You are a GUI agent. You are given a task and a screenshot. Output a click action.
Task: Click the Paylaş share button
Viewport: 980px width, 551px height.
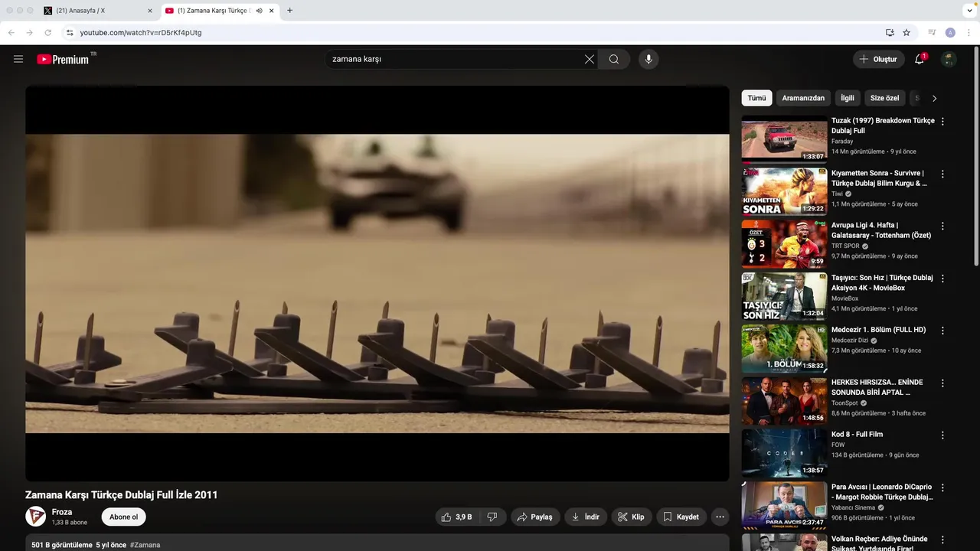534,517
